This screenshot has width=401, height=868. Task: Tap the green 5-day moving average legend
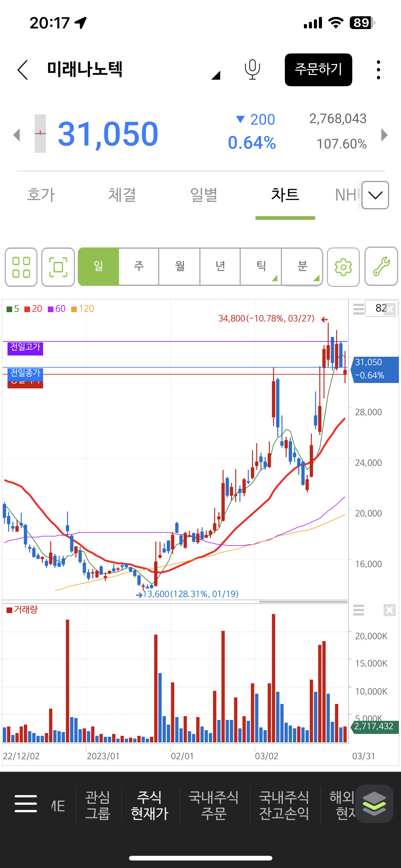13,309
